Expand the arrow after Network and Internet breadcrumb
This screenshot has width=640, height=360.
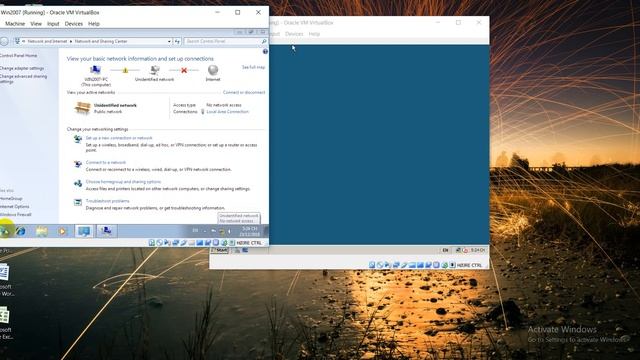tap(71, 41)
